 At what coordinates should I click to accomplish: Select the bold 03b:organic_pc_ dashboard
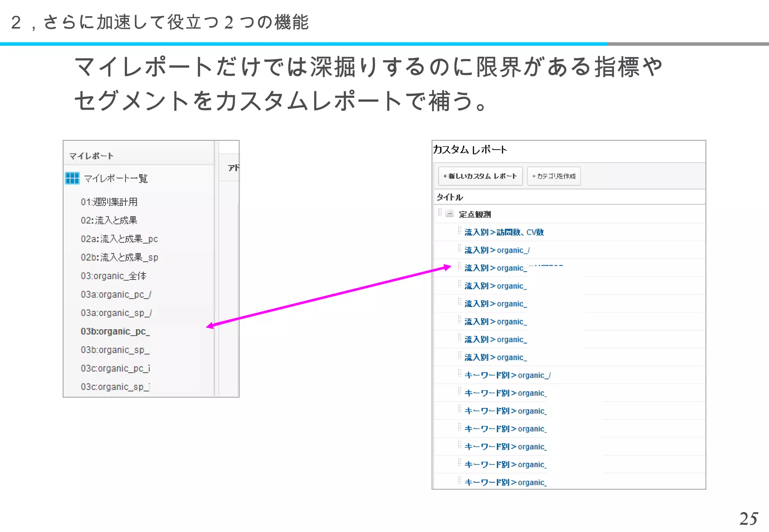click(x=115, y=331)
